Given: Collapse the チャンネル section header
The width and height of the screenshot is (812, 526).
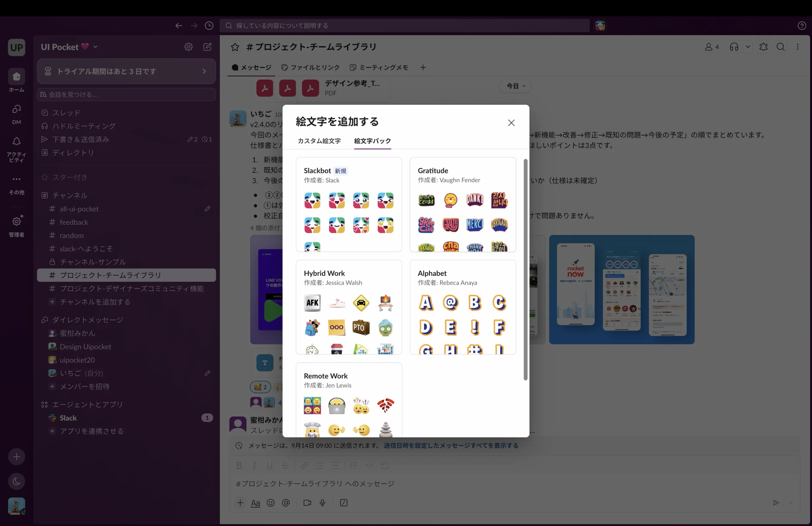Looking at the screenshot, I should [70, 195].
